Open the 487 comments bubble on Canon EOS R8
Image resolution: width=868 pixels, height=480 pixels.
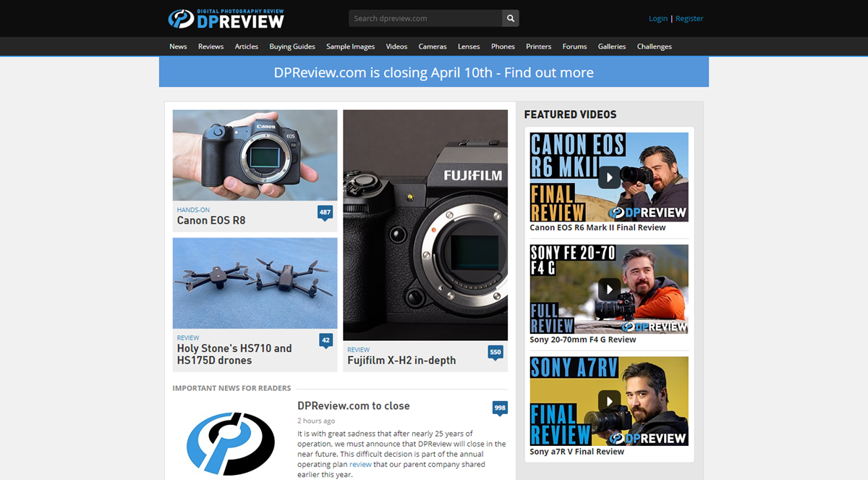pyautogui.click(x=325, y=213)
